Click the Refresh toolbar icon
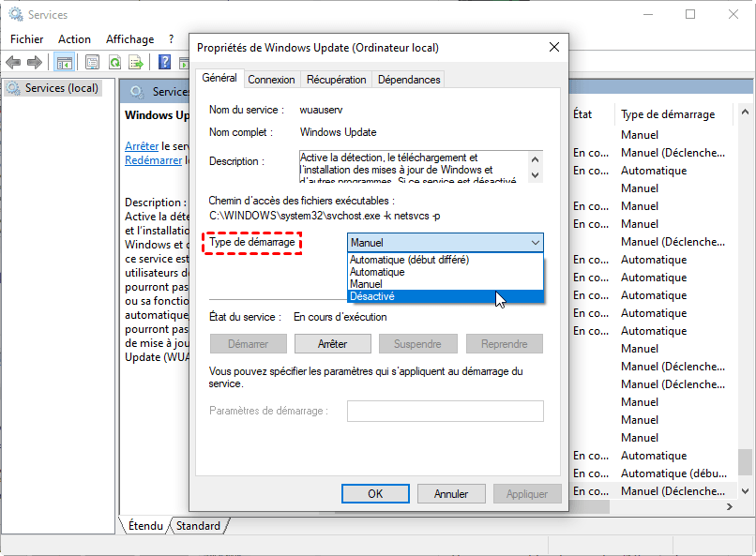 coord(114,62)
